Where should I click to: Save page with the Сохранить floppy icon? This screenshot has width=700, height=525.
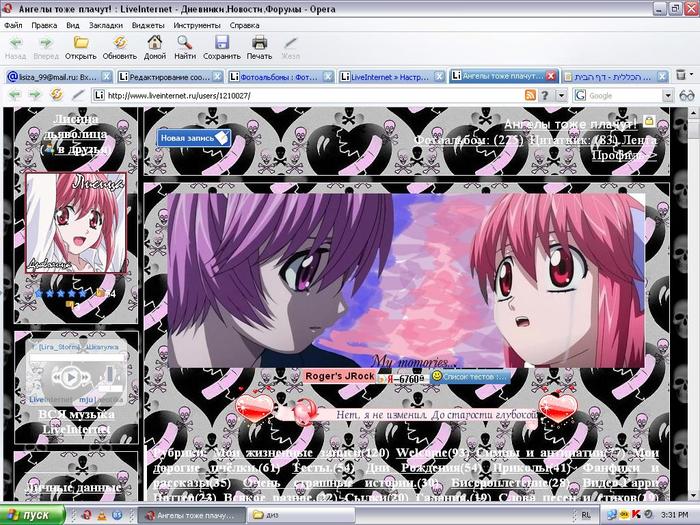point(222,48)
